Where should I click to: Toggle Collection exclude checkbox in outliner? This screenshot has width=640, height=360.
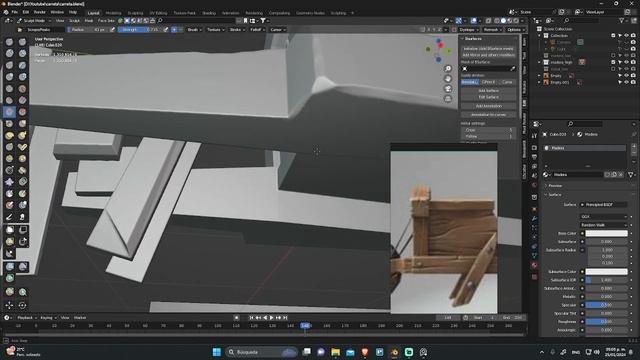point(613,36)
